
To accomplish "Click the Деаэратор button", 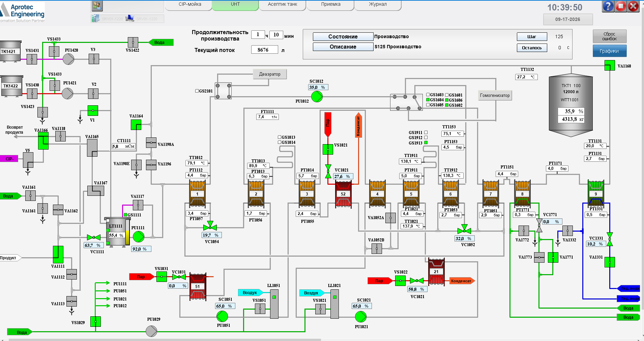I will click(270, 74).
